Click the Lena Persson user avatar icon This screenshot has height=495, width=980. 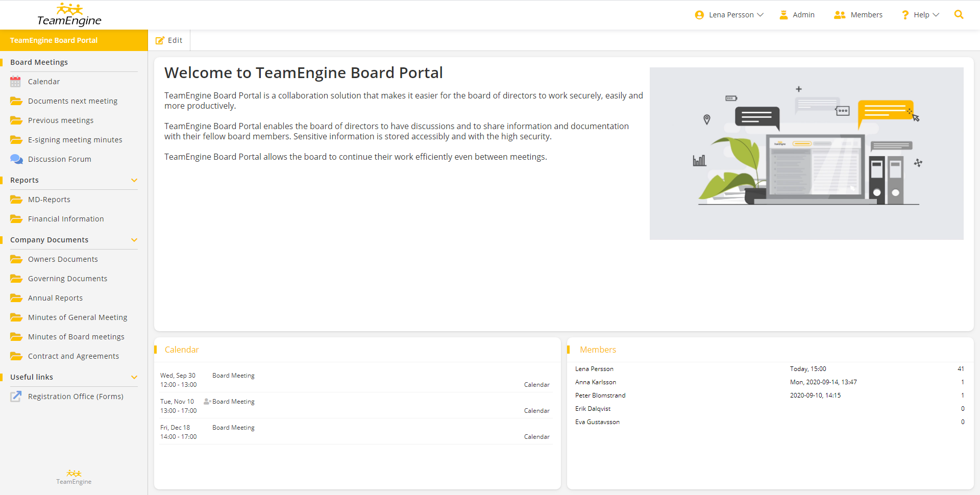point(699,15)
